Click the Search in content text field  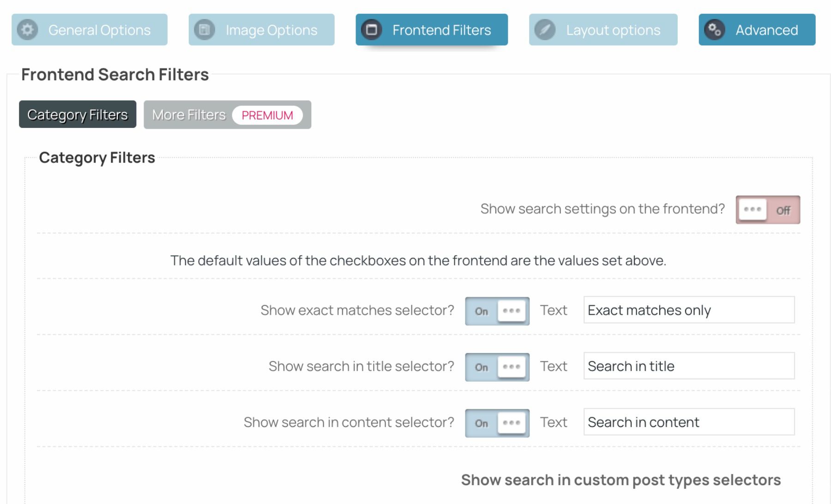point(688,422)
